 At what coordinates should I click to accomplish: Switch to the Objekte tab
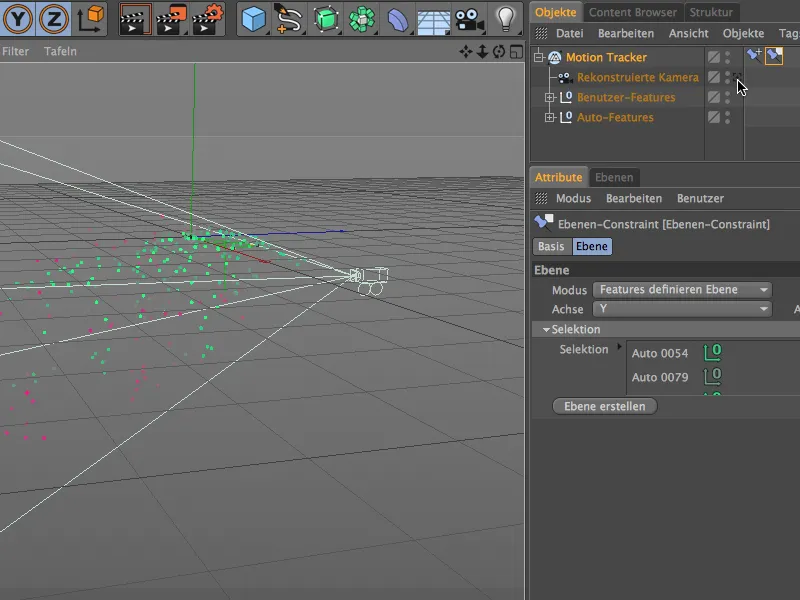point(556,12)
